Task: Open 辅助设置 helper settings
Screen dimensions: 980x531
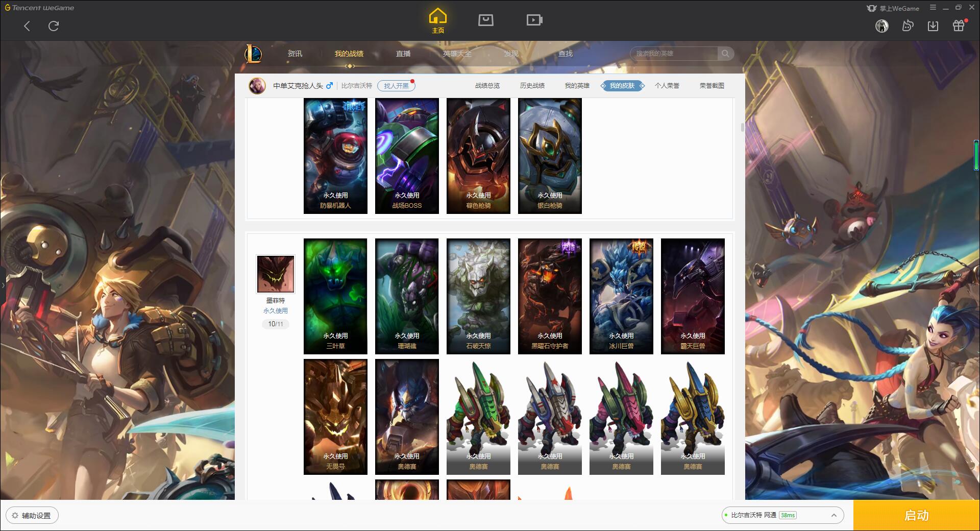Action: click(x=32, y=516)
